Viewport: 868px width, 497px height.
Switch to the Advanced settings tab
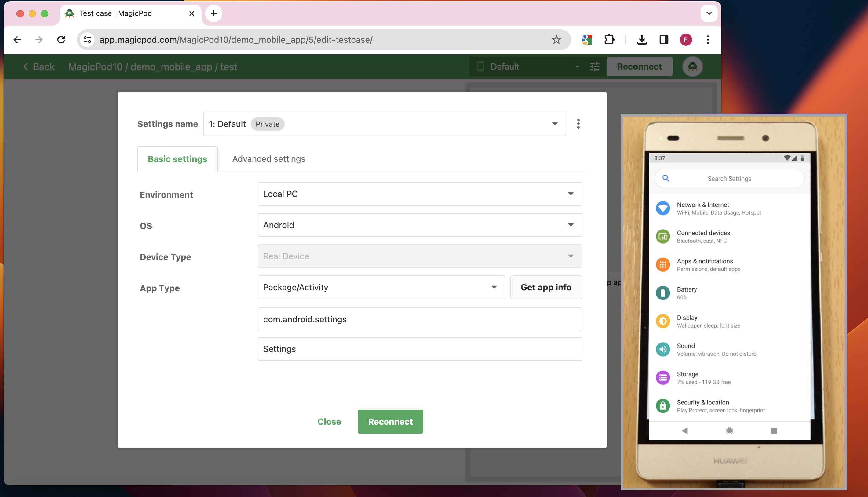(269, 159)
